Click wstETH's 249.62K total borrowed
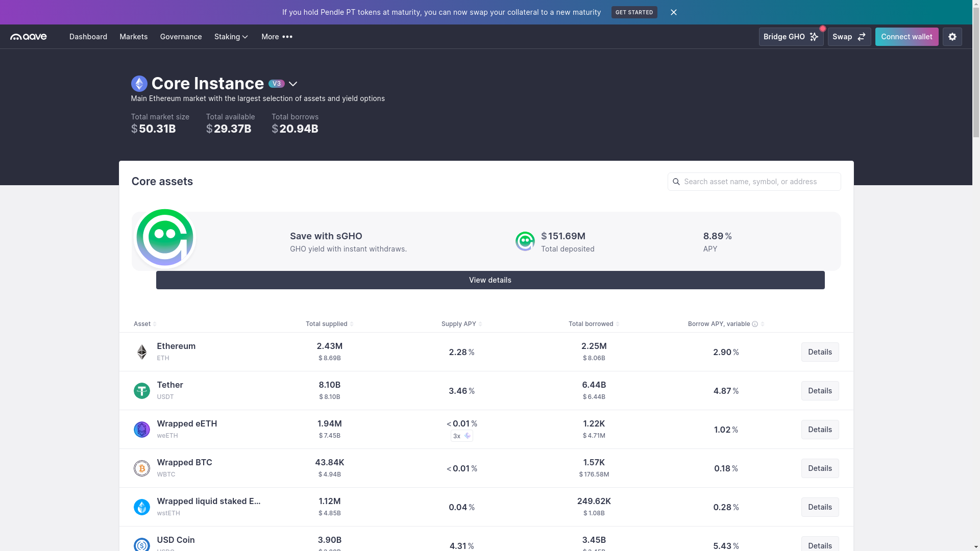980x551 pixels. (x=594, y=501)
